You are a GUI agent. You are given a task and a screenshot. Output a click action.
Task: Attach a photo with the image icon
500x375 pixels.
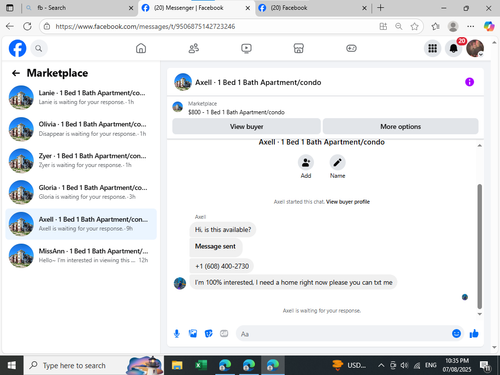(x=193, y=333)
